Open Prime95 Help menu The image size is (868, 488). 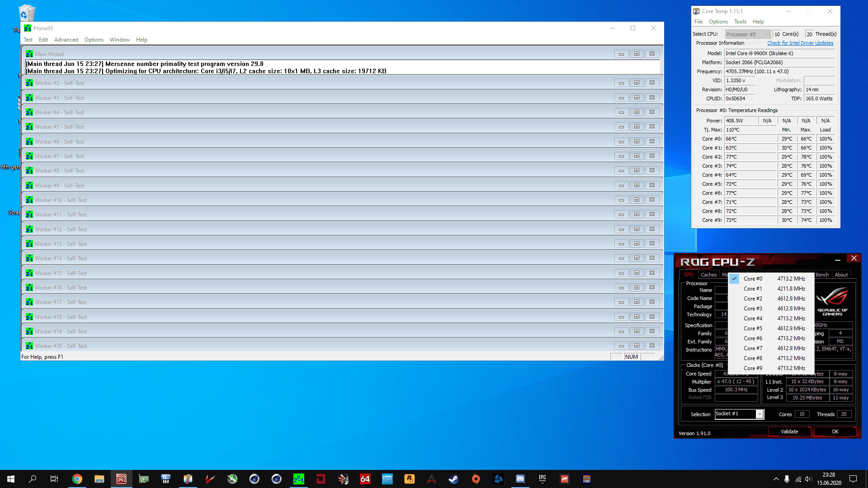click(142, 40)
